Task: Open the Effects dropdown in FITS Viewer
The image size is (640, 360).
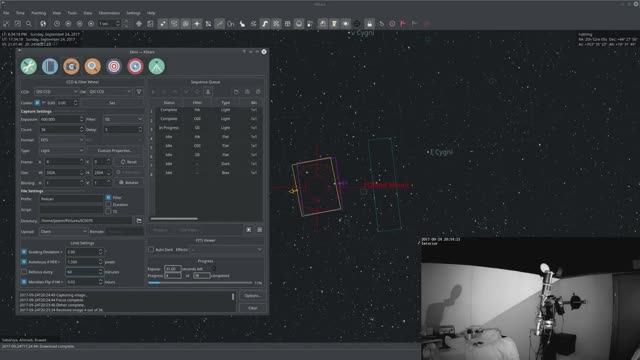Action: pos(227,249)
